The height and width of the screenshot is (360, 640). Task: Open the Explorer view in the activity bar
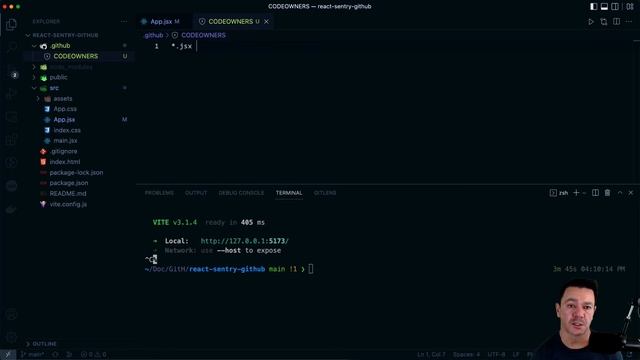[x=11, y=24]
